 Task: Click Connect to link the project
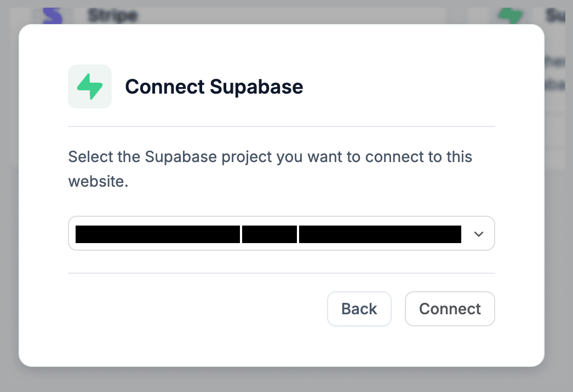pyautogui.click(x=449, y=308)
